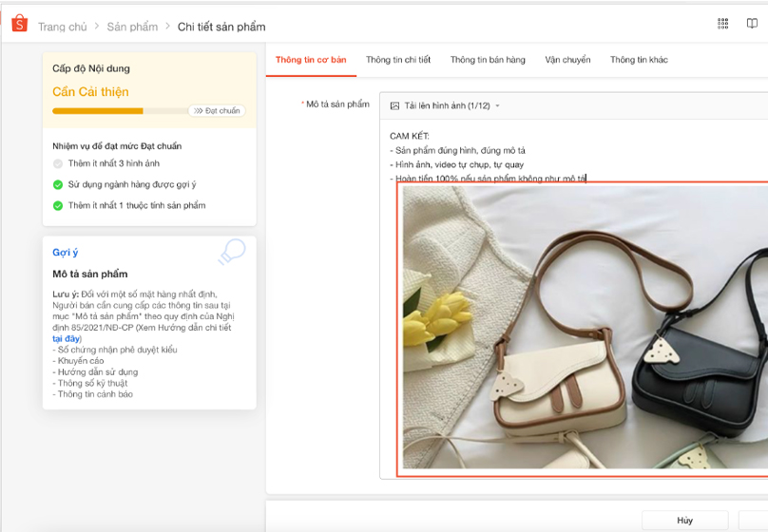The height and width of the screenshot is (532, 768).
Task: Open the book guide icon
Action: click(752, 24)
